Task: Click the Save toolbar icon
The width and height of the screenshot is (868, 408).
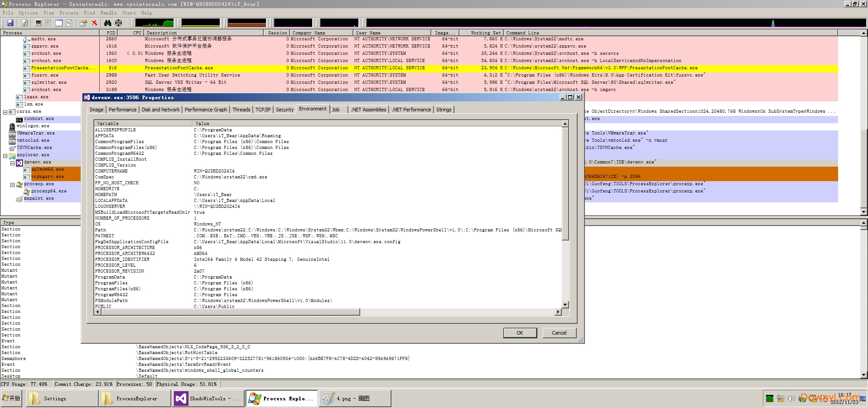Action: pos(10,23)
